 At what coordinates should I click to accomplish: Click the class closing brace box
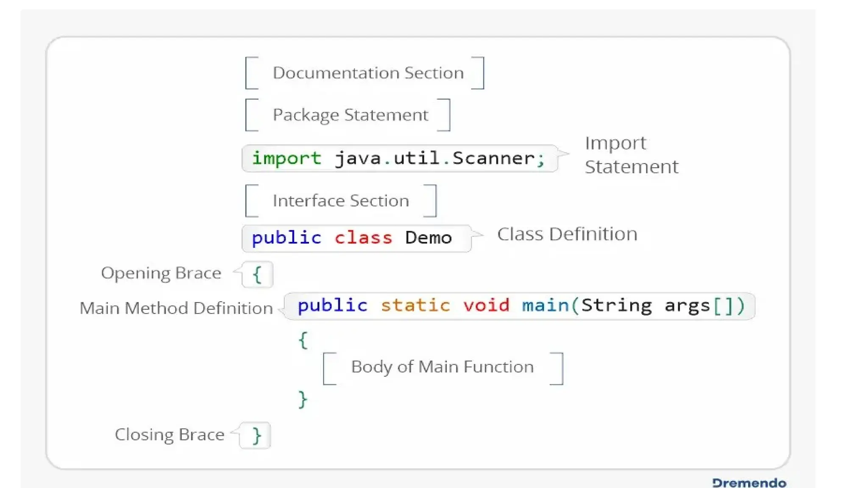256,435
